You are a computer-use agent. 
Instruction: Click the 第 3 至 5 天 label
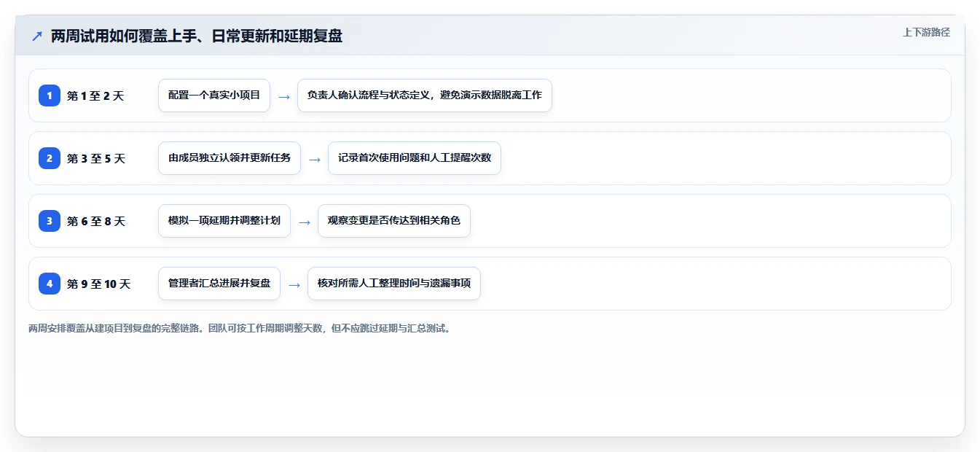[96, 158]
